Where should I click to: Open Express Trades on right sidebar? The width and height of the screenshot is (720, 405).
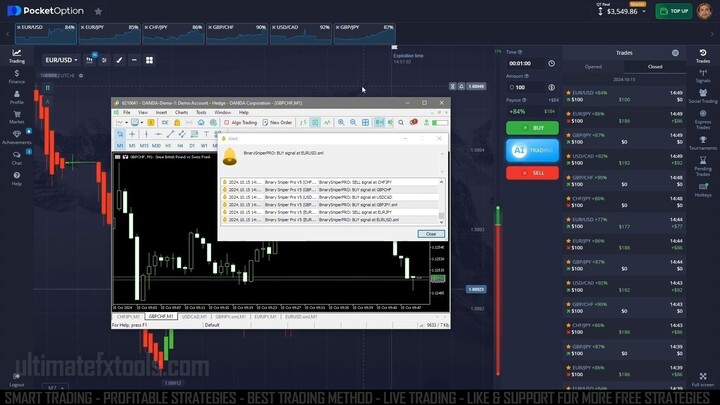point(703,119)
